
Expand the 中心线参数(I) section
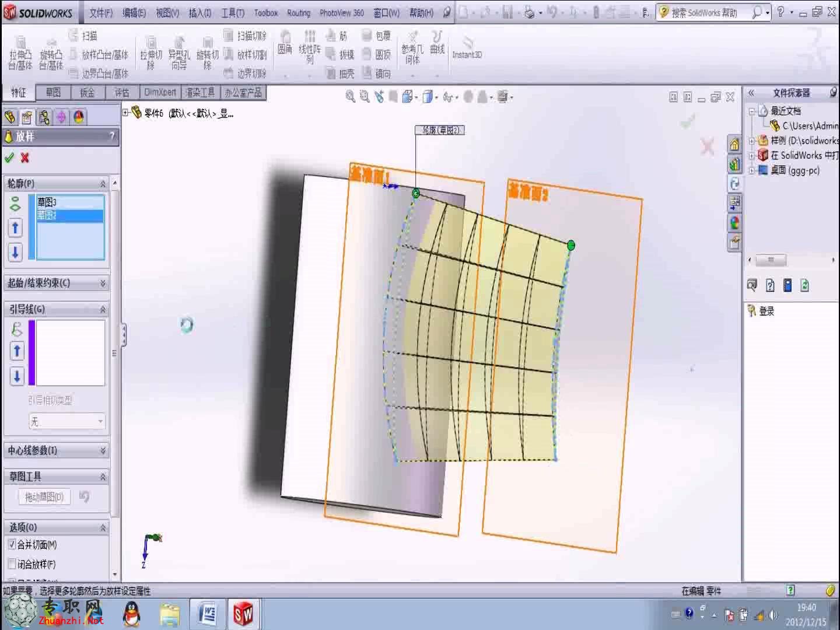pyautogui.click(x=103, y=450)
